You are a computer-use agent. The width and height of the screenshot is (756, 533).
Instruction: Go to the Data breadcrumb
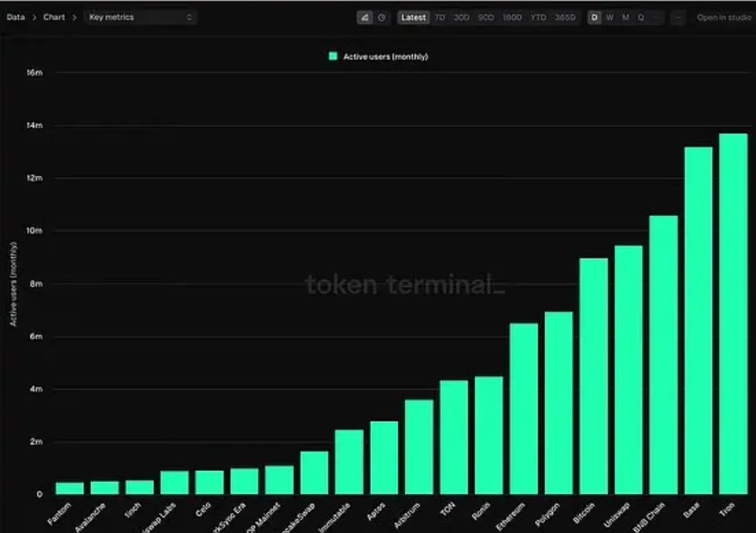point(16,17)
